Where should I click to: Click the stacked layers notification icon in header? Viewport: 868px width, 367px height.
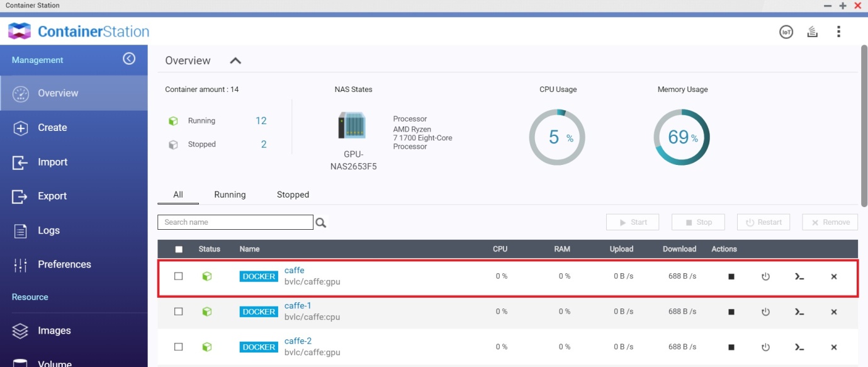(x=813, y=32)
